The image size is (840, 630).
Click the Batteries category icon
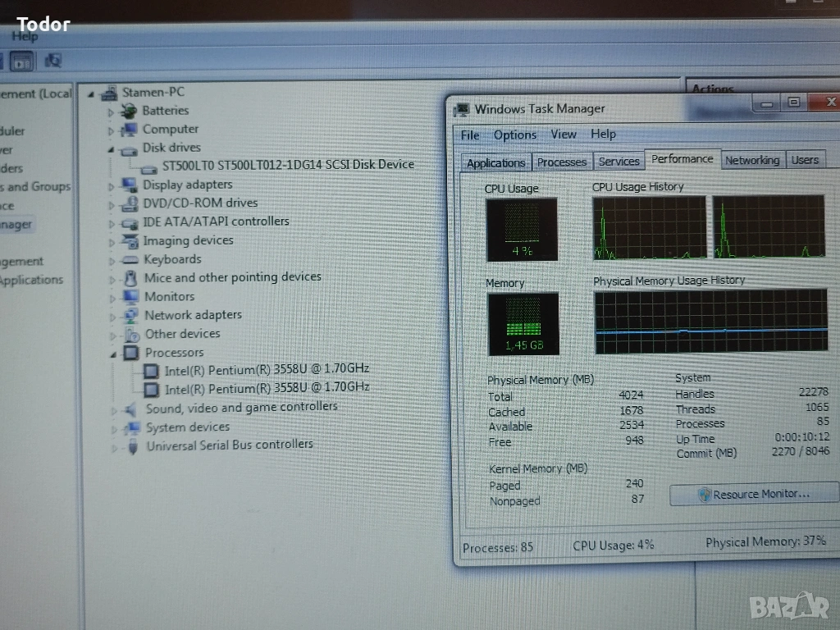pos(130,111)
